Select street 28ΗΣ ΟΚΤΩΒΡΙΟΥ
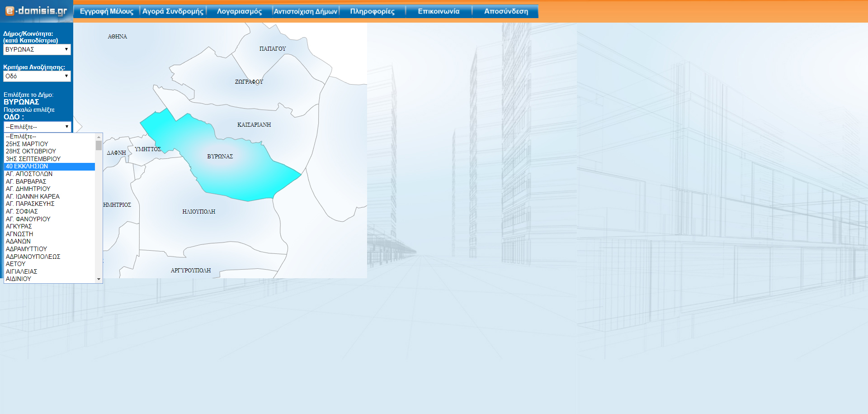The image size is (868, 414). [50, 151]
